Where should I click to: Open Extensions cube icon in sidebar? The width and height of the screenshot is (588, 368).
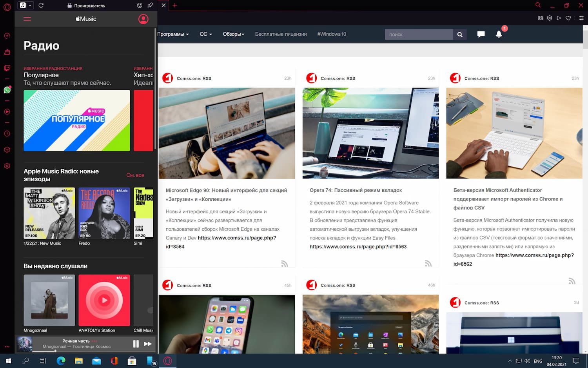point(7,149)
